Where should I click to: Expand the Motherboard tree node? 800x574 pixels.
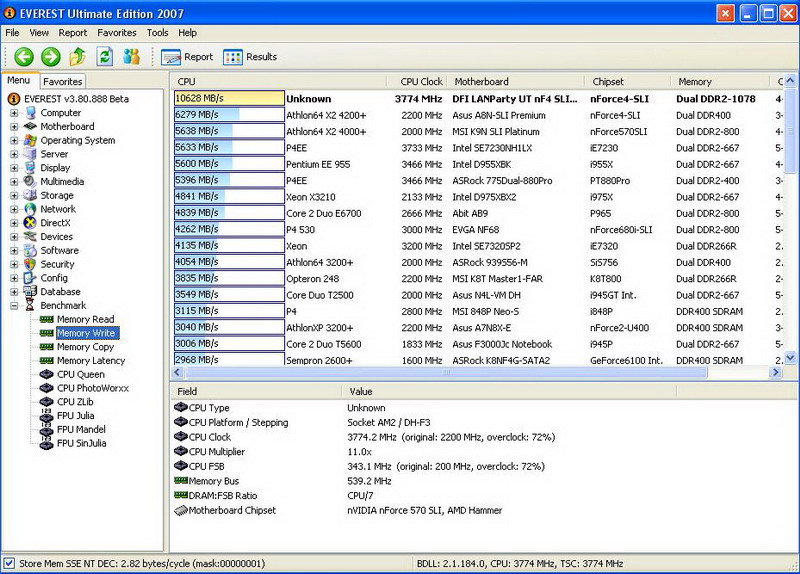[x=14, y=127]
